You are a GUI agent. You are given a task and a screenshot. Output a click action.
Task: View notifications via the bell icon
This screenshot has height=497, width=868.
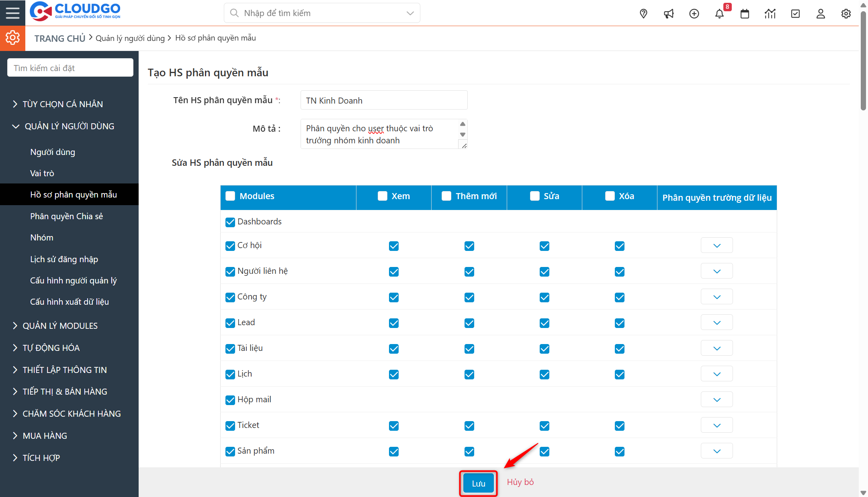720,13
